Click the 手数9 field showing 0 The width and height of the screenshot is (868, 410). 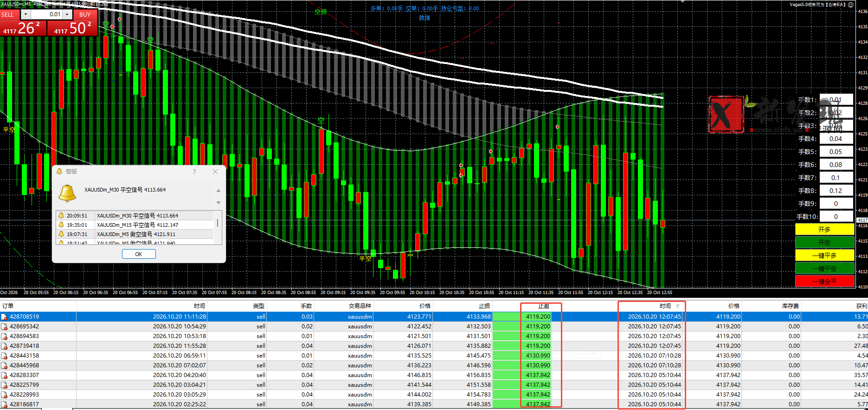[836, 204]
